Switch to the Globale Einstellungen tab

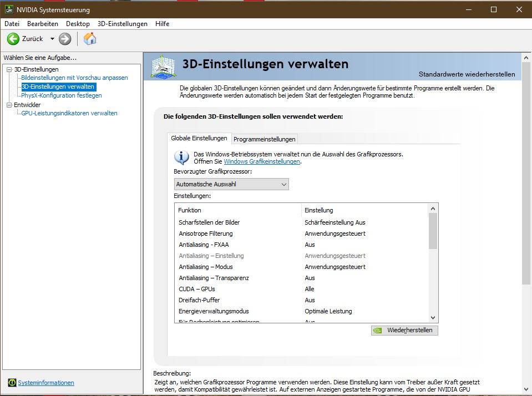(x=199, y=139)
